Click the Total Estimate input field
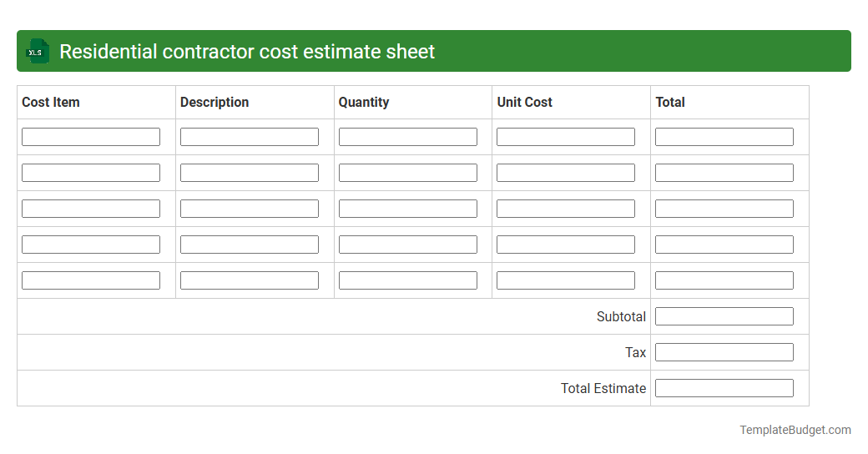 pos(724,388)
